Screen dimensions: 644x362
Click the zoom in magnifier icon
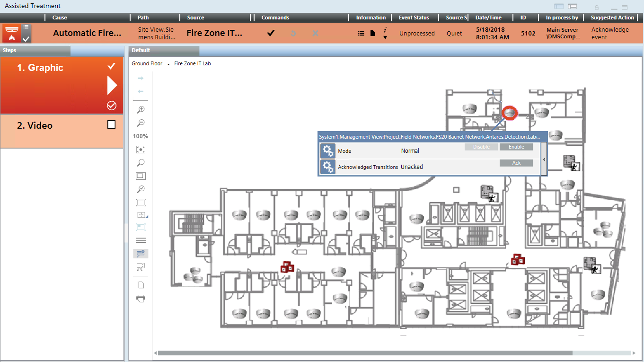pos(141,110)
